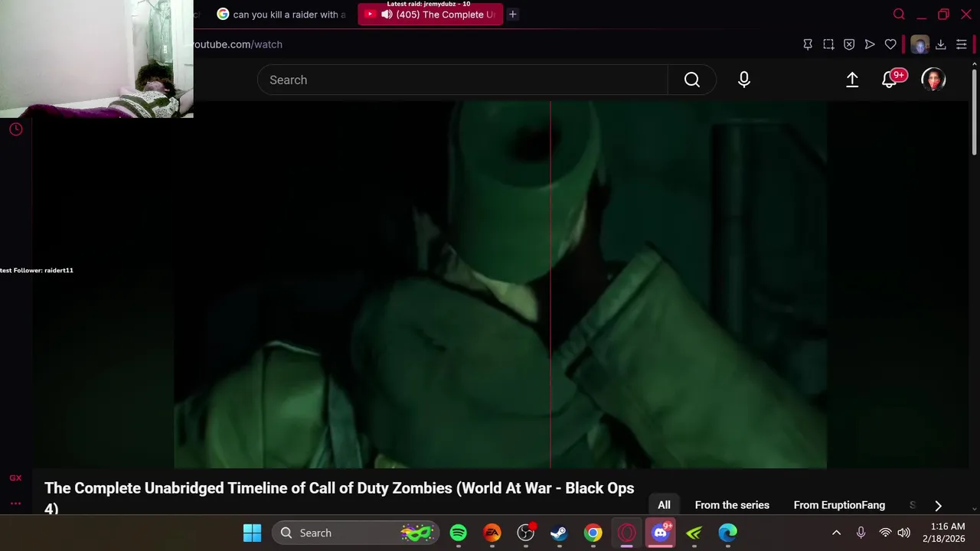Click the Windows taskbar Search box

pyautogui.click(x=356, y=533)
